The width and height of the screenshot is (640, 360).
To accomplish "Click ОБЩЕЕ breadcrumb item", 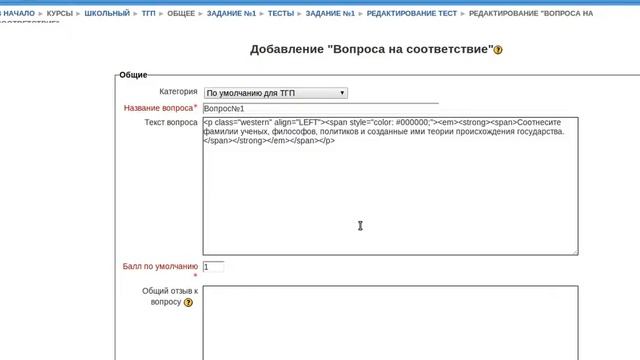I will point(181,13).
